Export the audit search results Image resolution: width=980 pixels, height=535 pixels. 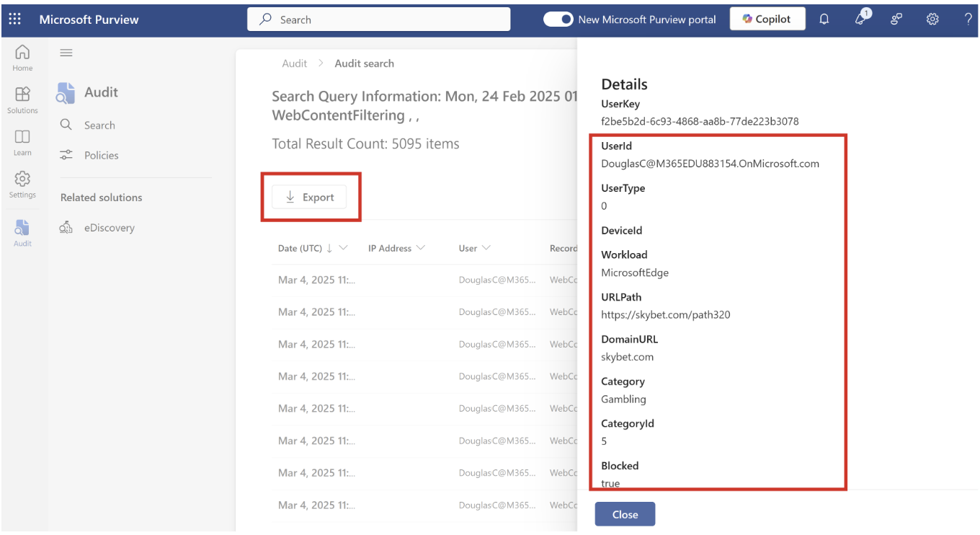click(x=309, y=196)
